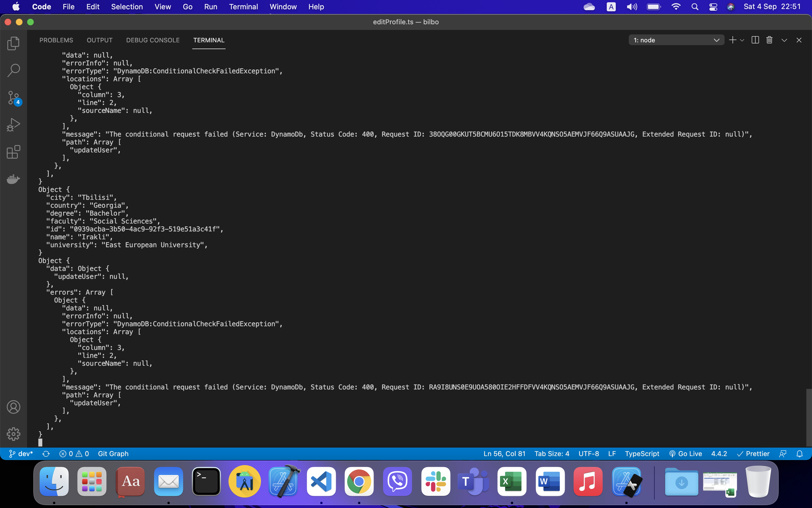
Task: Kill the terminal with trash icon
Action: point(769,40)
